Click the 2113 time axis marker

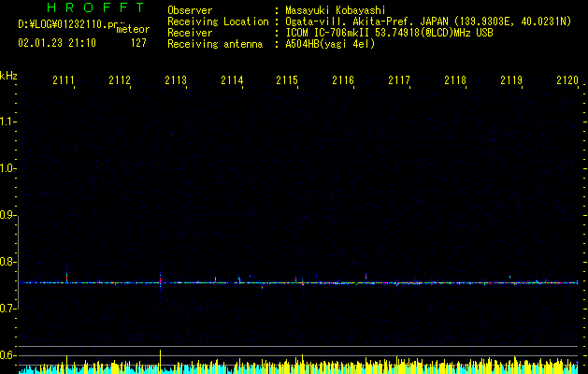(176, 80)
